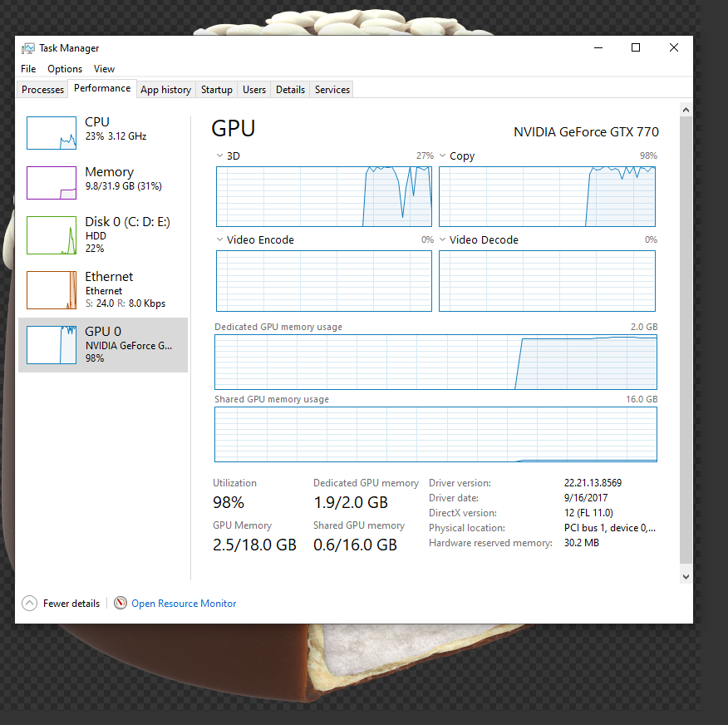Switch to the Processes tab

pos(42,90)
